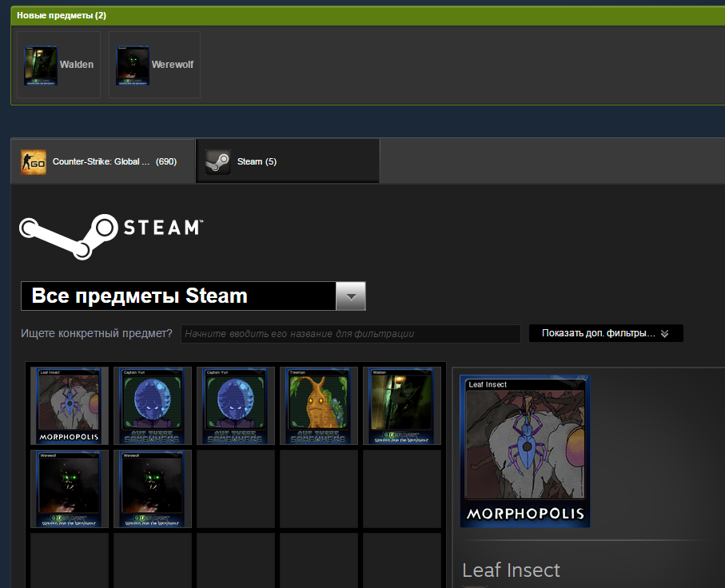Click the CS:GO game icon
The width and height of the screenshot is (725, 588).
[x=34, y=161]
